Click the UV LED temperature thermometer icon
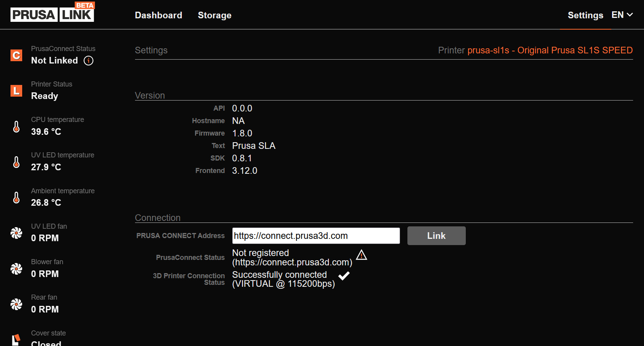Viewport: 644px width, 346px height. point(16,162)
